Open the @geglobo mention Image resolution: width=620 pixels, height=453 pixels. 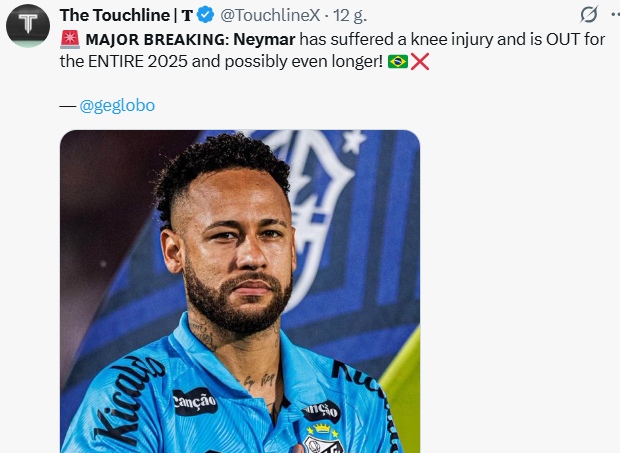click(117, 105)
